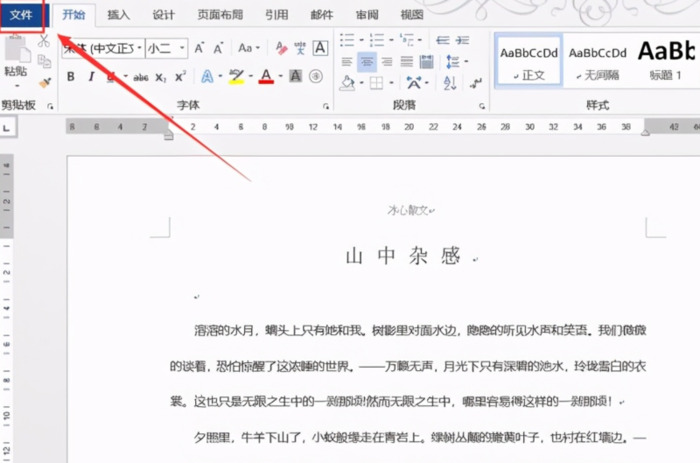Click the Copy icon
This screenshot has width=700, height=463.
[44, 61]
